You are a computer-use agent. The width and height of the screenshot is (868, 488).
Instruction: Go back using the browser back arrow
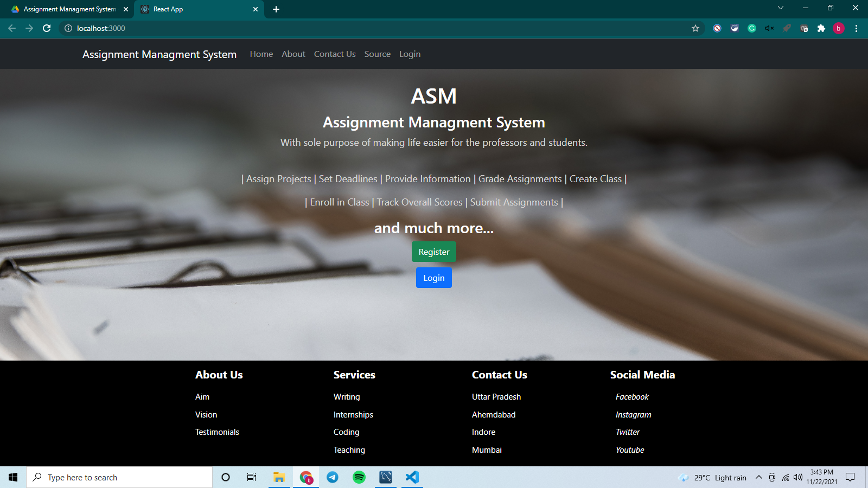click(x=12, y=28)
